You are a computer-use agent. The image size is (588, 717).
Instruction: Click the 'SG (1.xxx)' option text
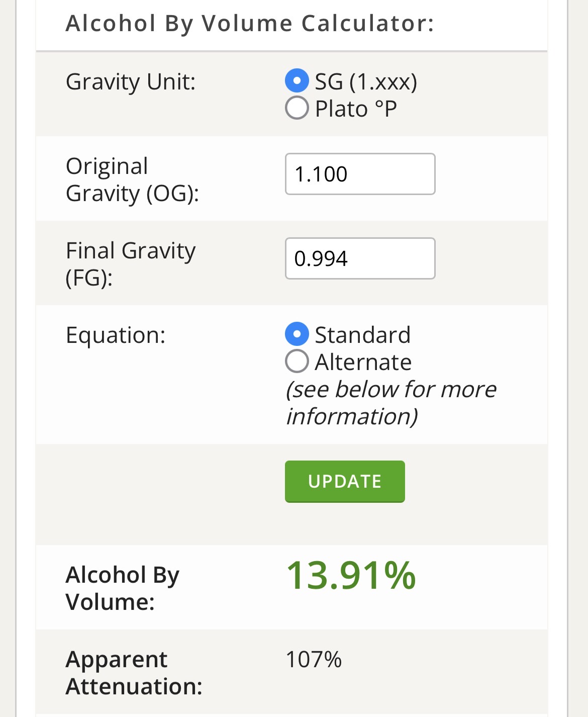coord(366,81)
